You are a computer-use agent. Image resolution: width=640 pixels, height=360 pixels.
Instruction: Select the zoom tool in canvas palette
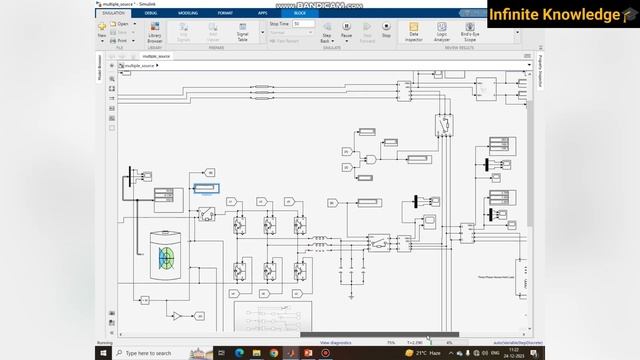[x=112, y=78]
